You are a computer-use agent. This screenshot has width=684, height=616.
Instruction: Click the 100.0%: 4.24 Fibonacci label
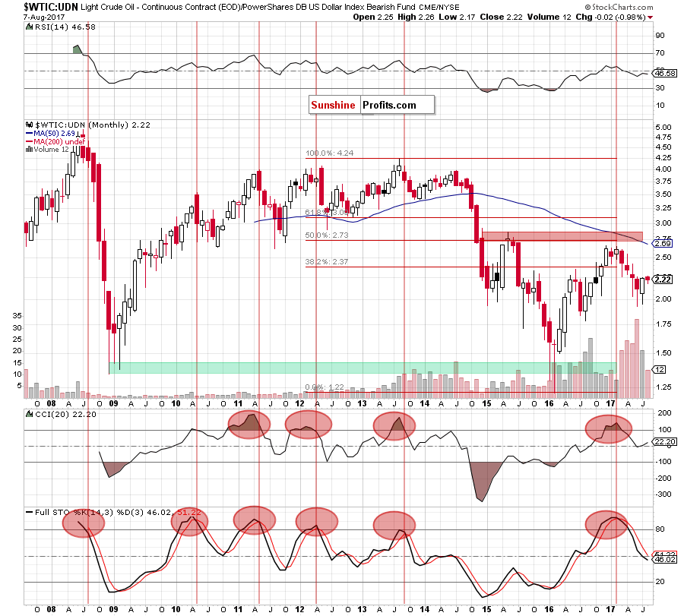329,153
